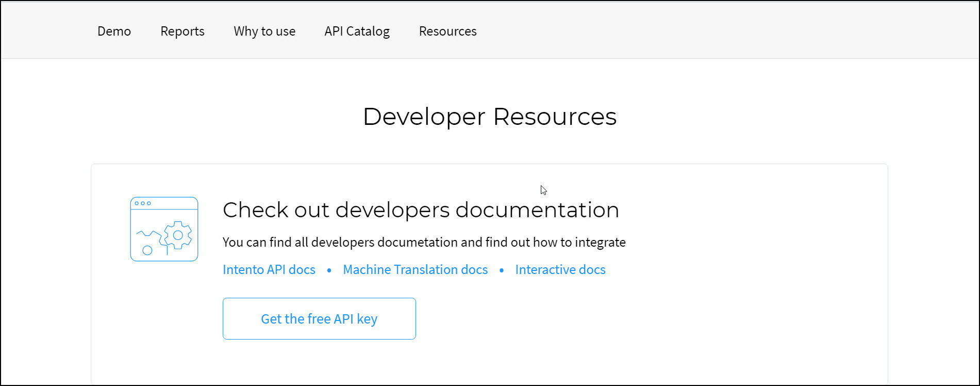Click the three dots atop the window icon
This screenshot has height=386, width=980.
pos(142,203)
